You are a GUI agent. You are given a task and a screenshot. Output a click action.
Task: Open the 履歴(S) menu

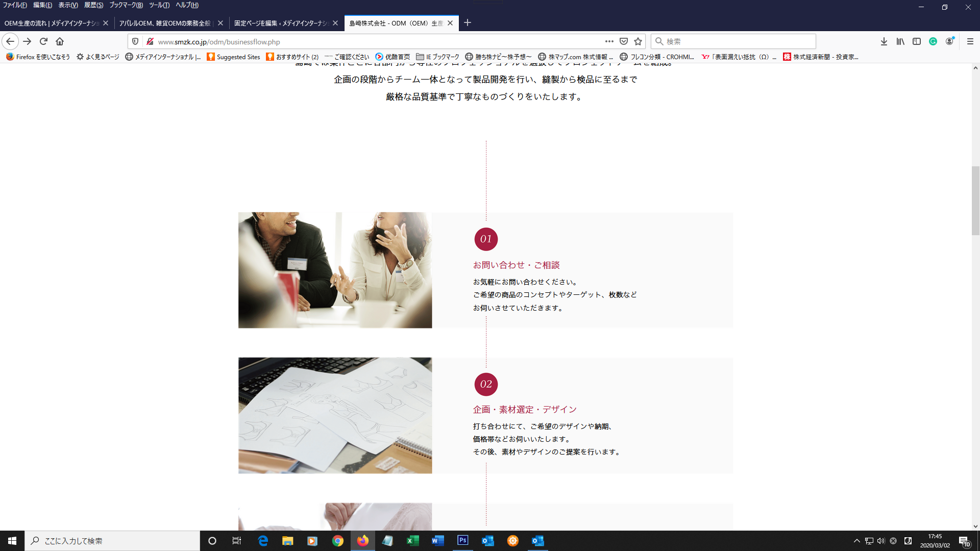pyautogui.click(x=93, y=5)
